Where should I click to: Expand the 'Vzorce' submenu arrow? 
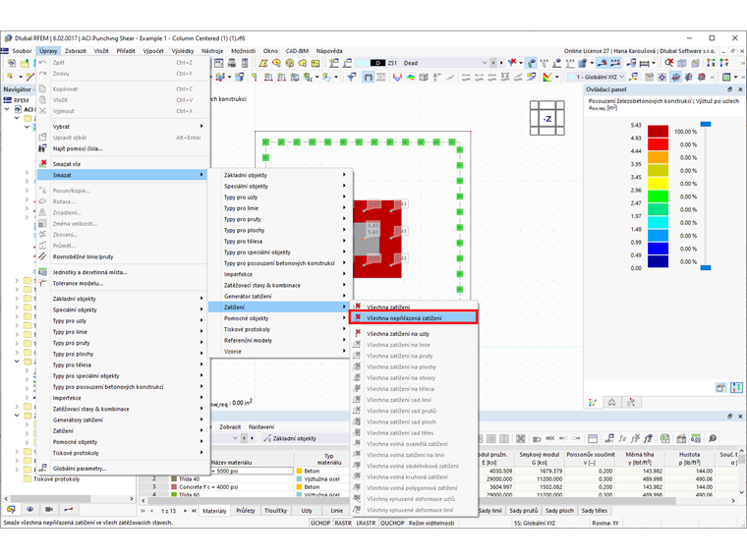click(x=344, y=351)
